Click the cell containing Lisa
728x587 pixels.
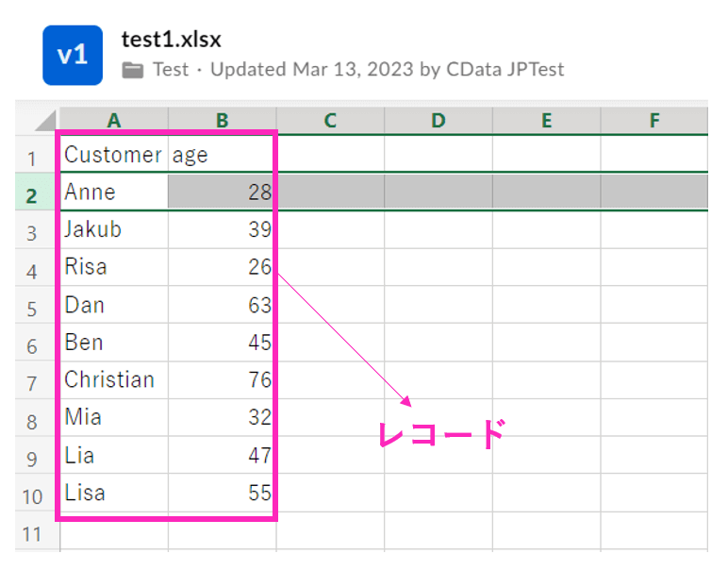(x=113, y=493)
